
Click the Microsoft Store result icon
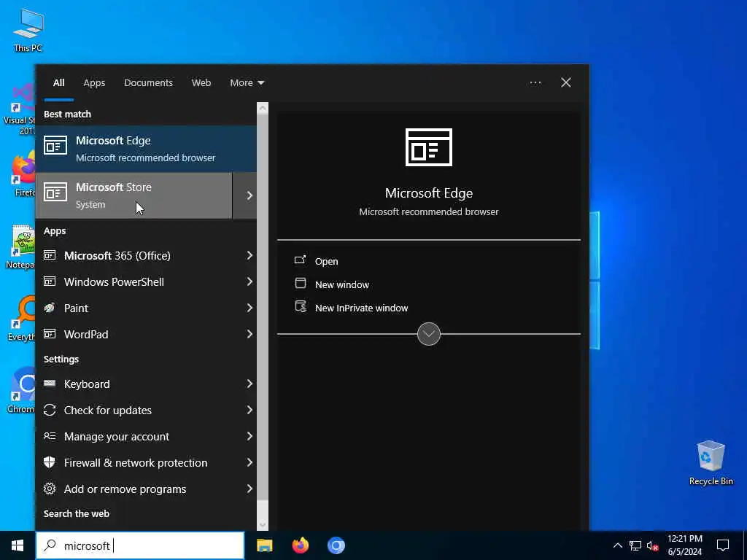[x=55, y=192]
